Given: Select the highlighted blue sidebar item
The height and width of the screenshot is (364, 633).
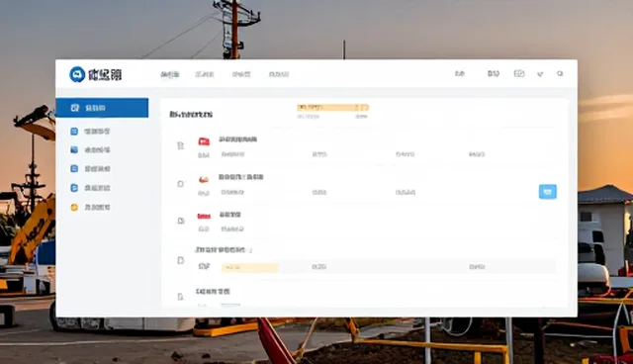Looking at the screenshot, I should [102, 108].
